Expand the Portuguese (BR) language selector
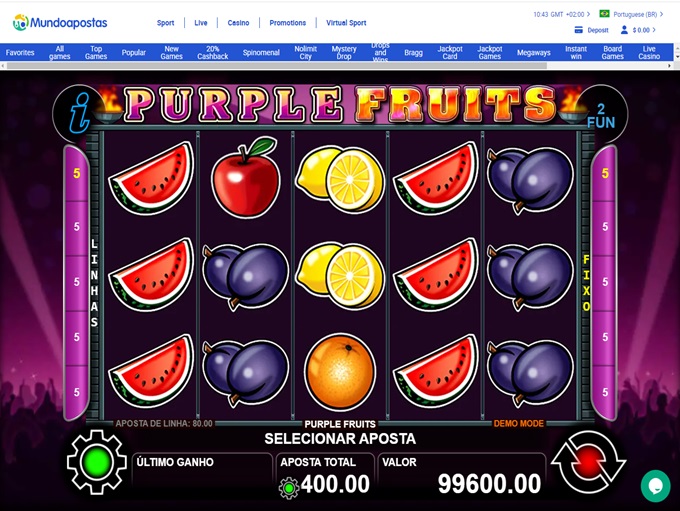The width and height of the screenshot is (680, 511). (x=631, y=14)
